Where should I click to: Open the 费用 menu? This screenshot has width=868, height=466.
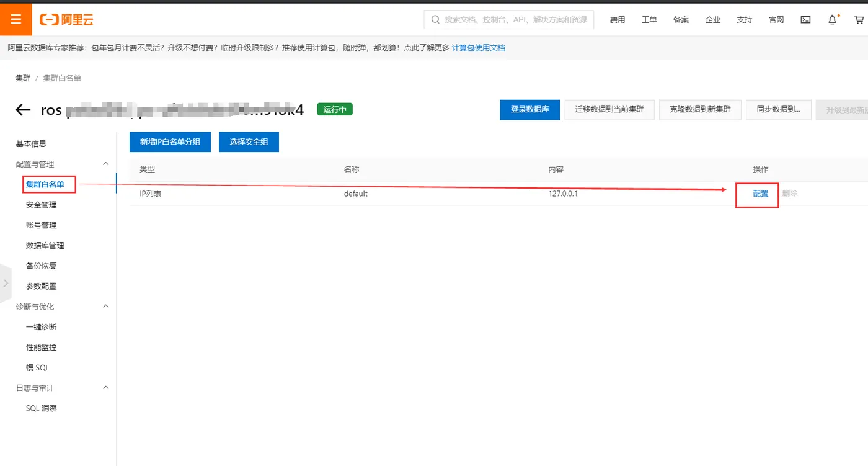[x=618, y=20]
